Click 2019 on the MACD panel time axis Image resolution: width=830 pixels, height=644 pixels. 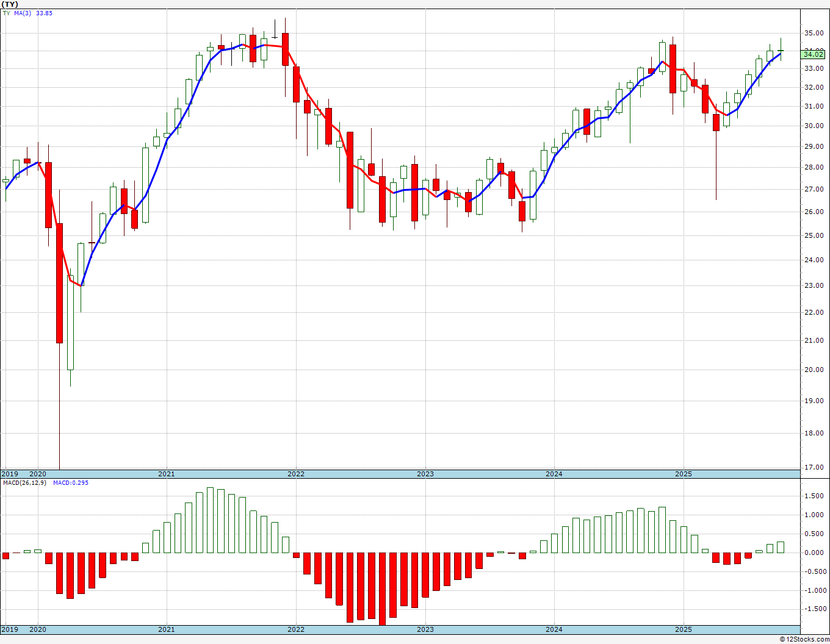pyautogui.click(x=9, y=629)
